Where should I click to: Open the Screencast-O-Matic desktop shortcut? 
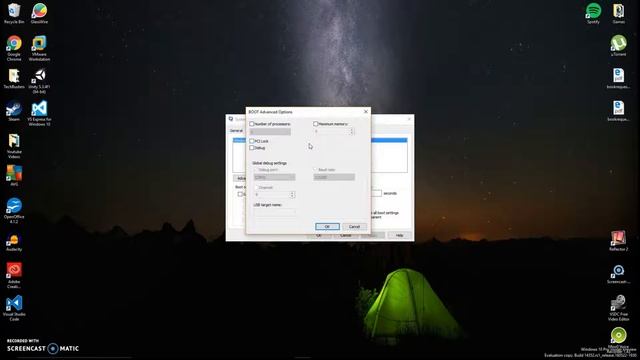[x=618, y=273]
